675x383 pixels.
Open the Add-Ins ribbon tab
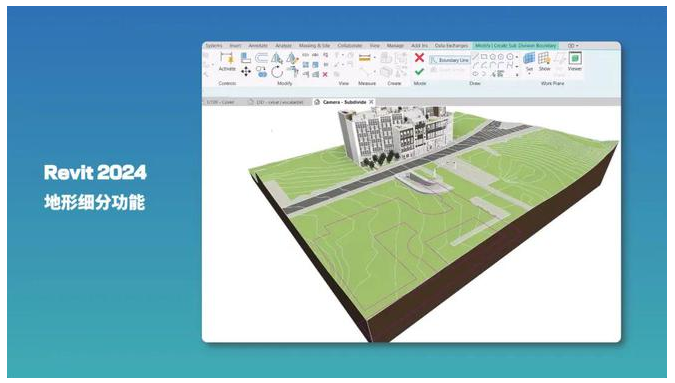(420, 46)
